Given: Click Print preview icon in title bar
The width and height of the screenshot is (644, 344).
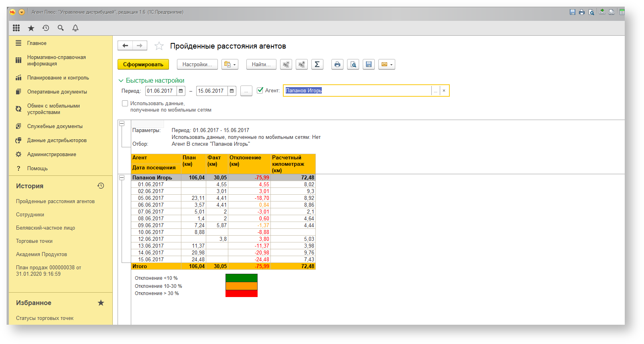Looking at the screenshot, I should pyautogui.click(x=591, y=12).
